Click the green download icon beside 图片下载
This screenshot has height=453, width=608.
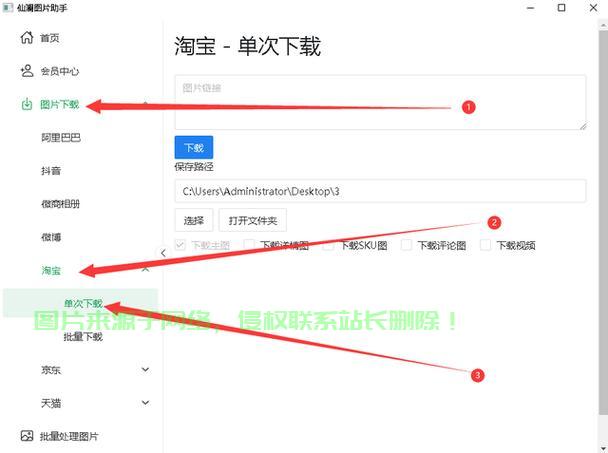click(x=27, y=104)
